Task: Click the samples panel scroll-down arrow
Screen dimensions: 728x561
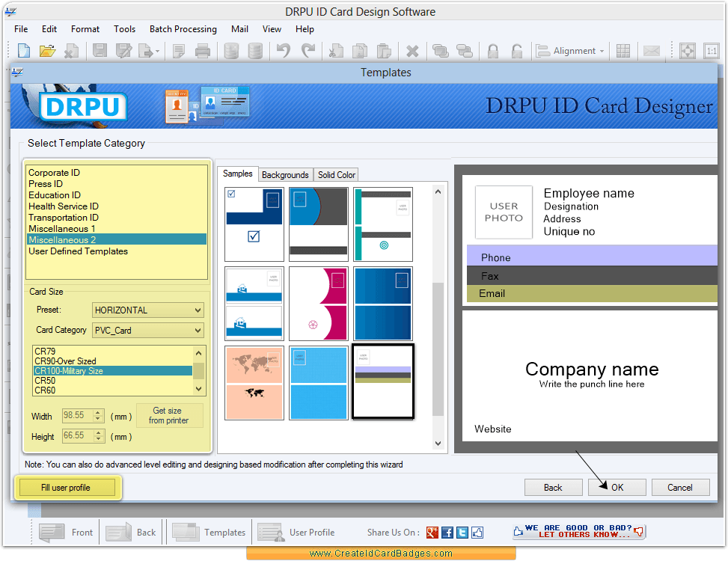Action: pos(438,443)
